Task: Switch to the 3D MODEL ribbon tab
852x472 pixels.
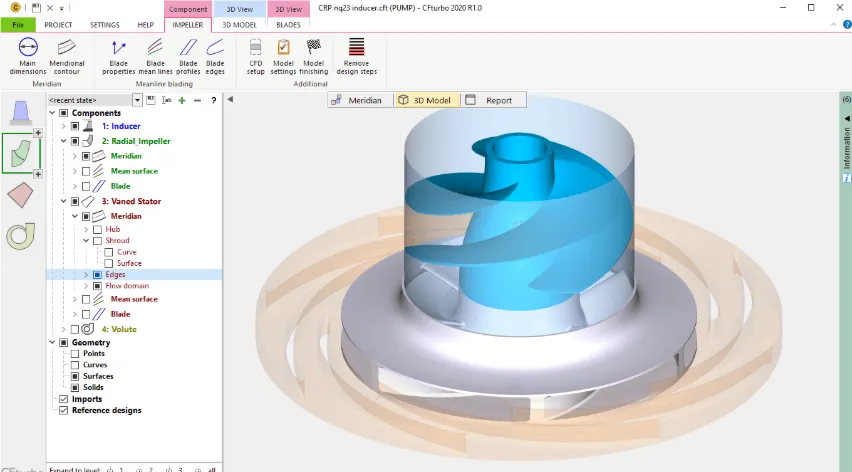Action: [x=239, y=25]
